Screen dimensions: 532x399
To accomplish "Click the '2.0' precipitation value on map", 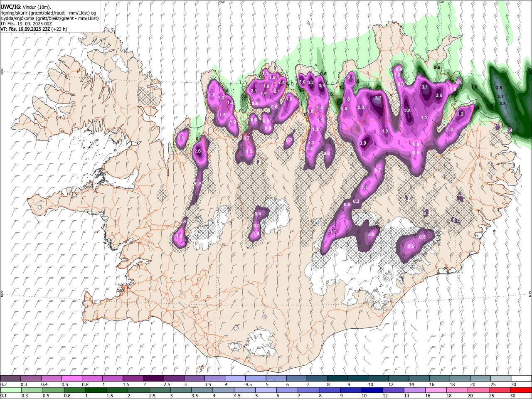I will pyautogui.click(x=361, y=107).
